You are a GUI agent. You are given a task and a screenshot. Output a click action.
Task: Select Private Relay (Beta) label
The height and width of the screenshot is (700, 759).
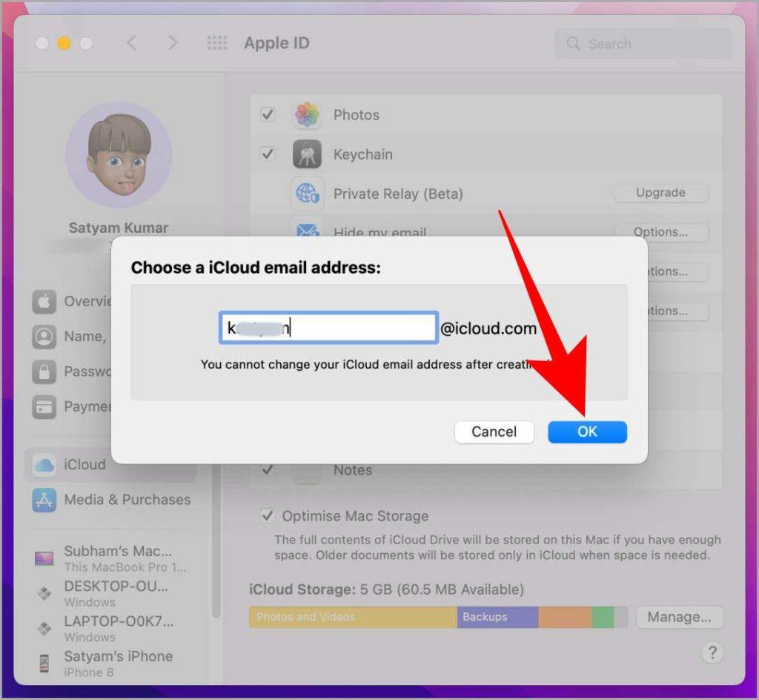pos(398,194)
